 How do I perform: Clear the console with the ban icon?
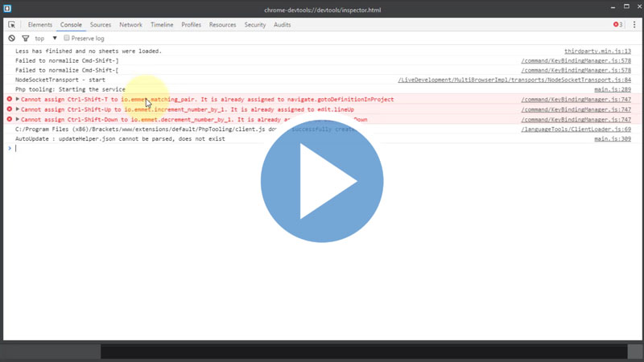(x=12, y=38)
